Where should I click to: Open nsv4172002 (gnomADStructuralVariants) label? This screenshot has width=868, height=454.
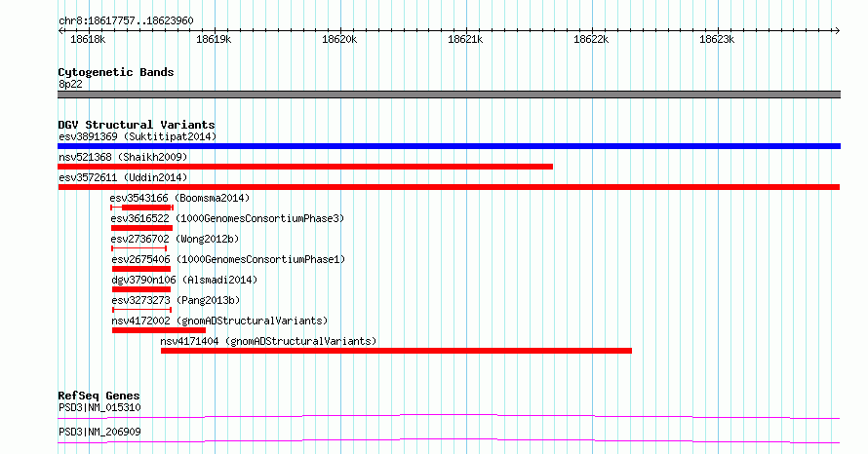pos(219,321)
